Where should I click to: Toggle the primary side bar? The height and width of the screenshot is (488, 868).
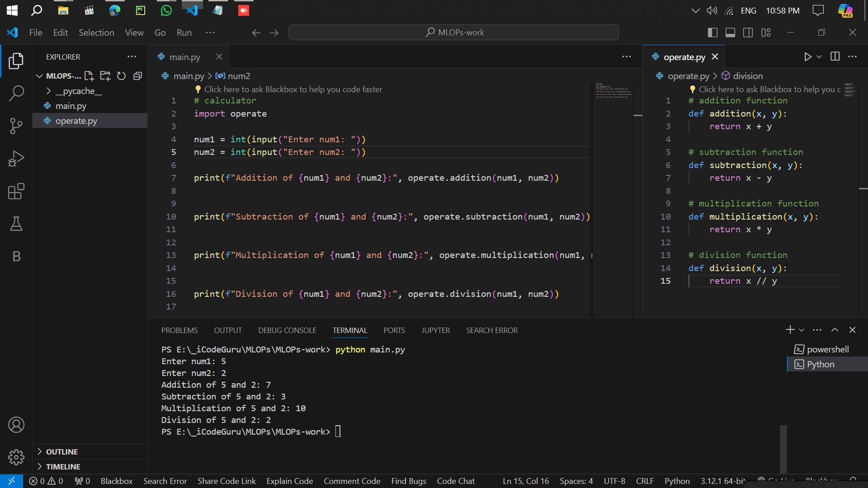point(712,33)
